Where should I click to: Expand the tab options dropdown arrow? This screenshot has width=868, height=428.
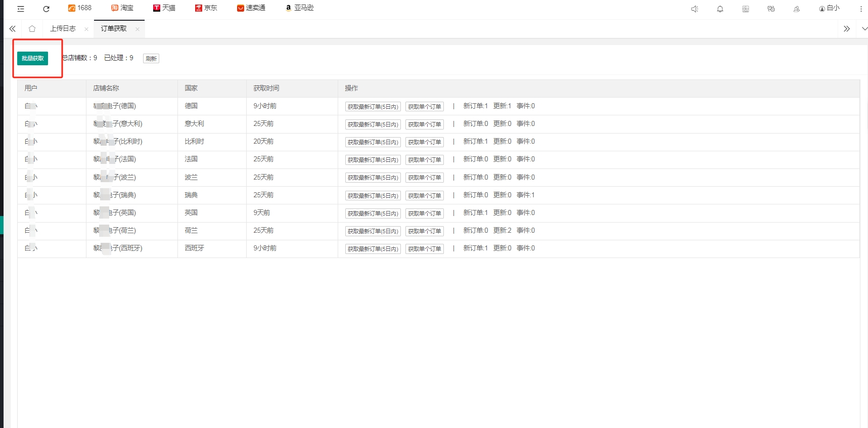pyautogui.click(x=864, y=29)
